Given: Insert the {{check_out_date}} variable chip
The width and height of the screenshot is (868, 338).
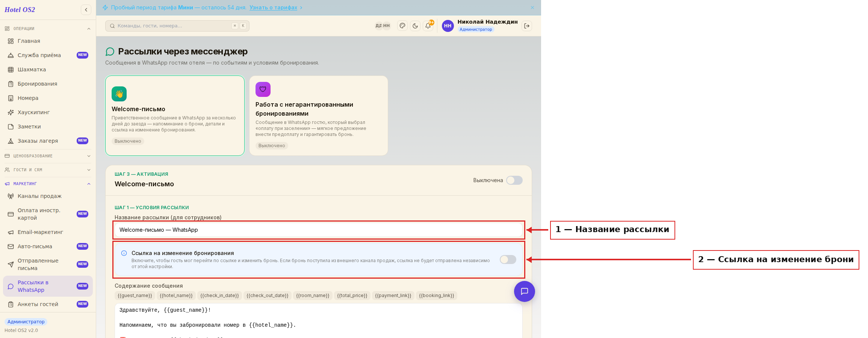Looking at the screenshot, I should point(268,296).
